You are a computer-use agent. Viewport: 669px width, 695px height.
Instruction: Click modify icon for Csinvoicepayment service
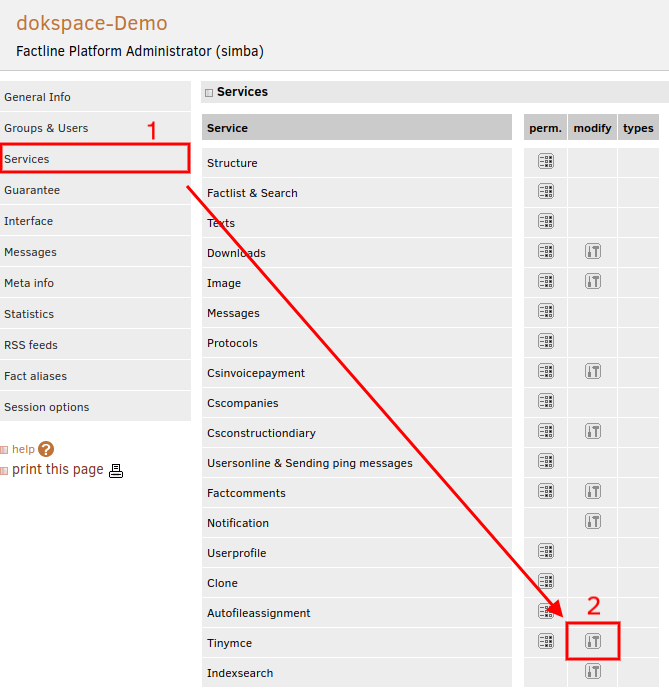click(593, 371)
